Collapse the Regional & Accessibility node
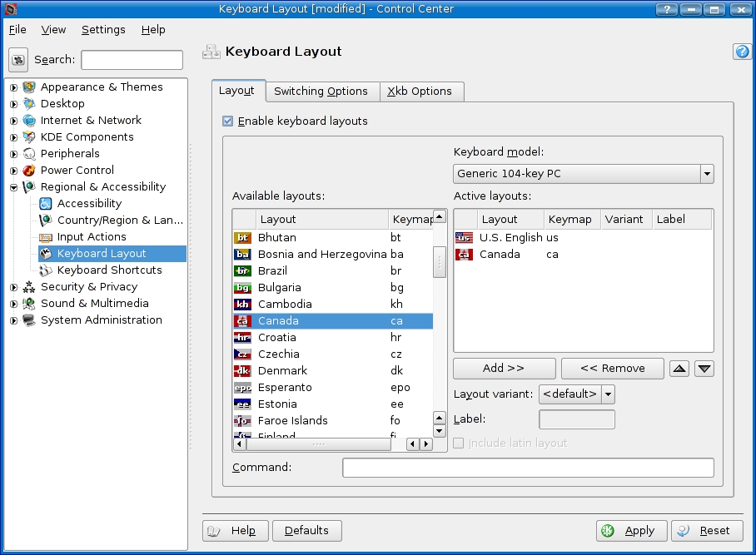This screenshot has height=555, width=756. pyautogui.click(x=13, y=187)
